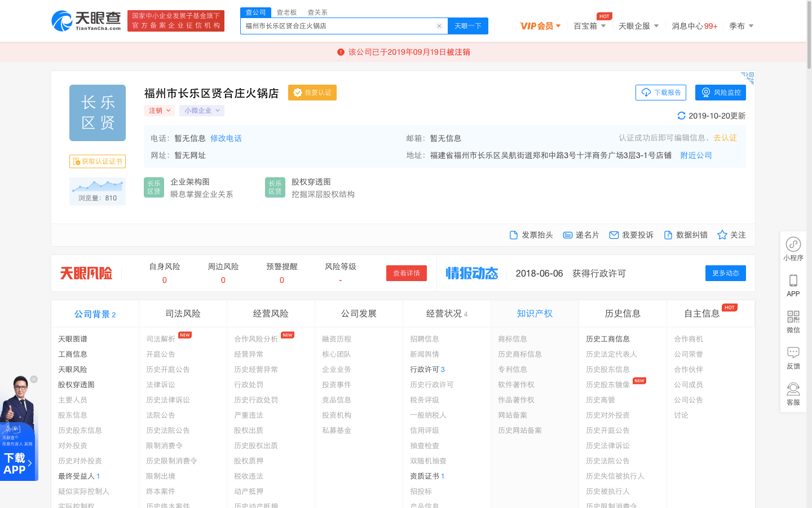Click the 我要投诉 complaint icon

pos(614,235)
